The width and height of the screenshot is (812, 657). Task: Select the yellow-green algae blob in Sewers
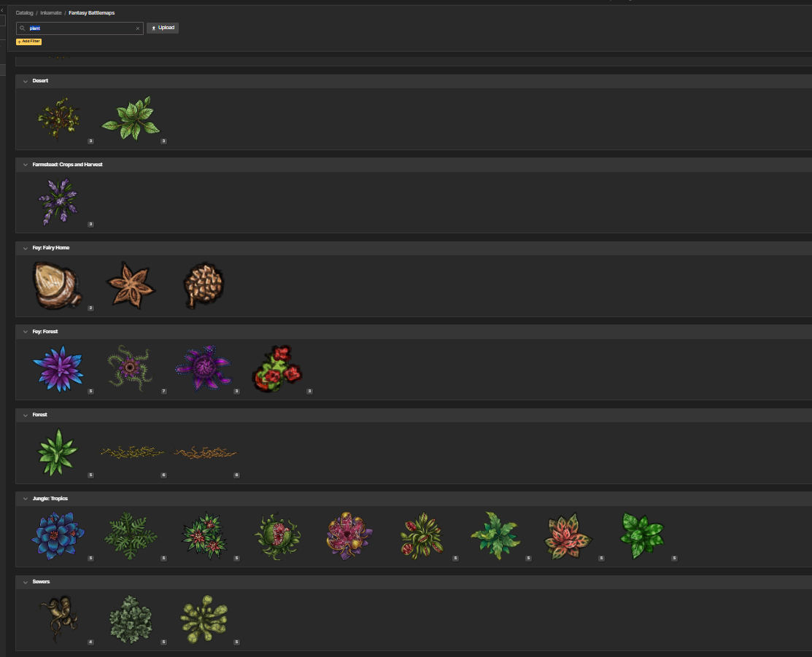(x=204, y=619)
